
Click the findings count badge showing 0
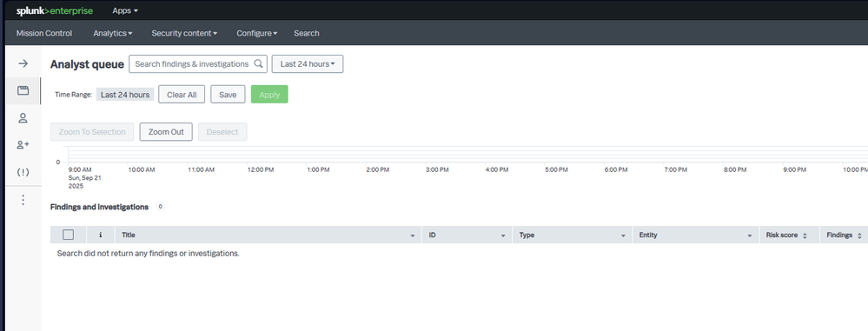pos(160,207)
